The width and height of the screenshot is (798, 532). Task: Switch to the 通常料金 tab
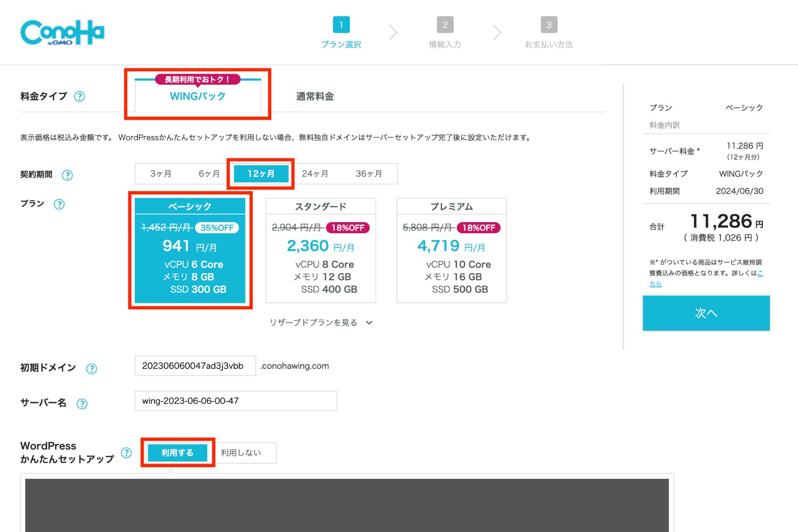click(x=315, y=96)
